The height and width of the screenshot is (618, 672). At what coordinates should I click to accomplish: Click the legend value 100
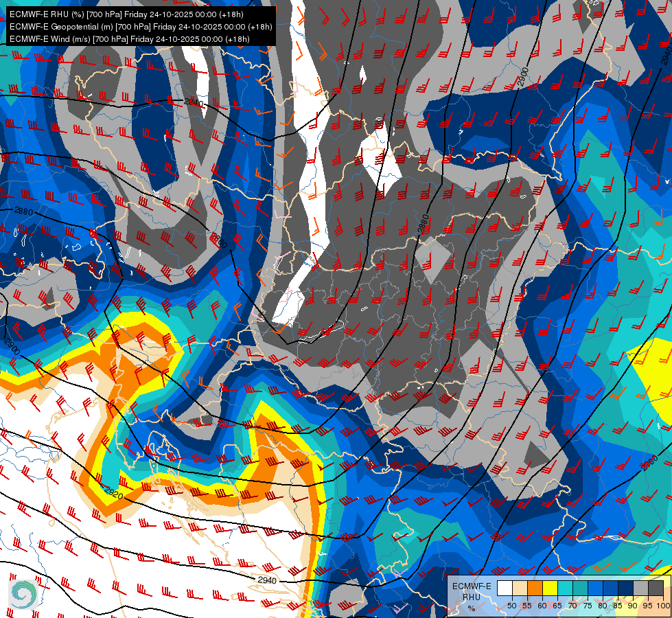663,606
